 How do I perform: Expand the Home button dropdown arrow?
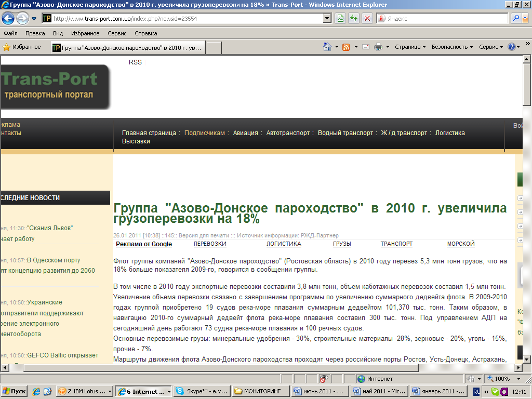337,47
